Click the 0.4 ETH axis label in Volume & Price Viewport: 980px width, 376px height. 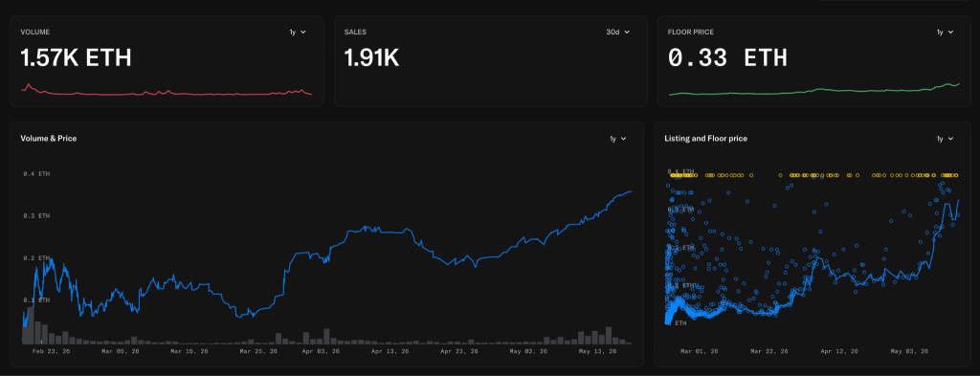pos(35,173)
